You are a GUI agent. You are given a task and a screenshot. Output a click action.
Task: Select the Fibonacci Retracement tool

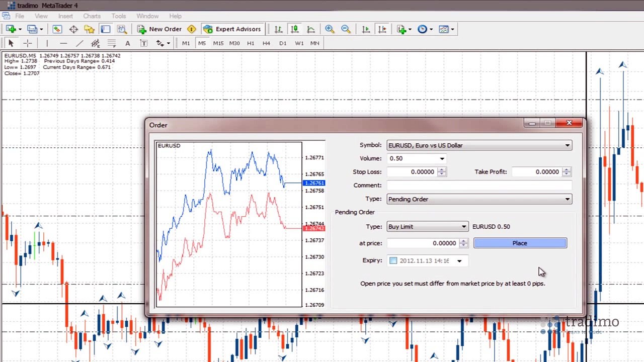tap(111, 43)
